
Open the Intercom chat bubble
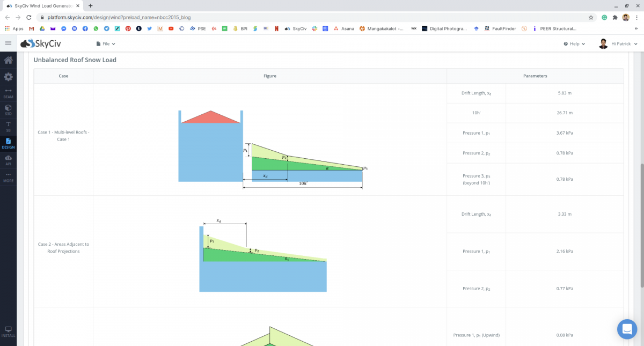pyautogui.click(x=626, y=329)
